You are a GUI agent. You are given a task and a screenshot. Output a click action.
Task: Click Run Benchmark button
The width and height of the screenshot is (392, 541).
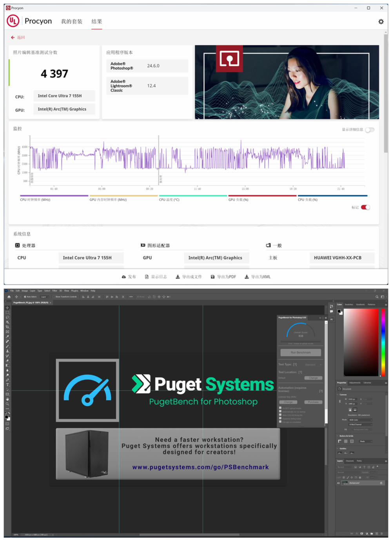[x=301, y=353]
